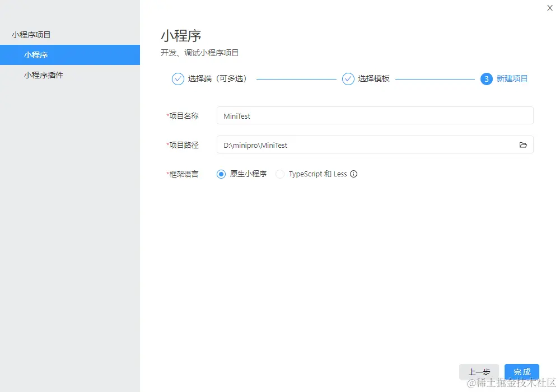Click the 项目名称 field label
The height and width of the screenshot is (392, 560).
tap(183, 116)
